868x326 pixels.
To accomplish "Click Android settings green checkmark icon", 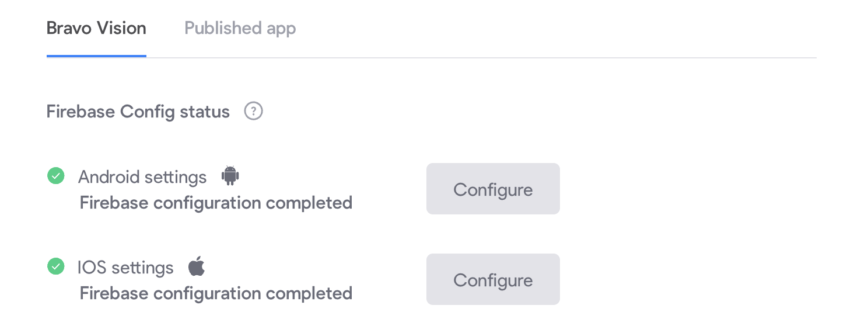I will 55,175.
